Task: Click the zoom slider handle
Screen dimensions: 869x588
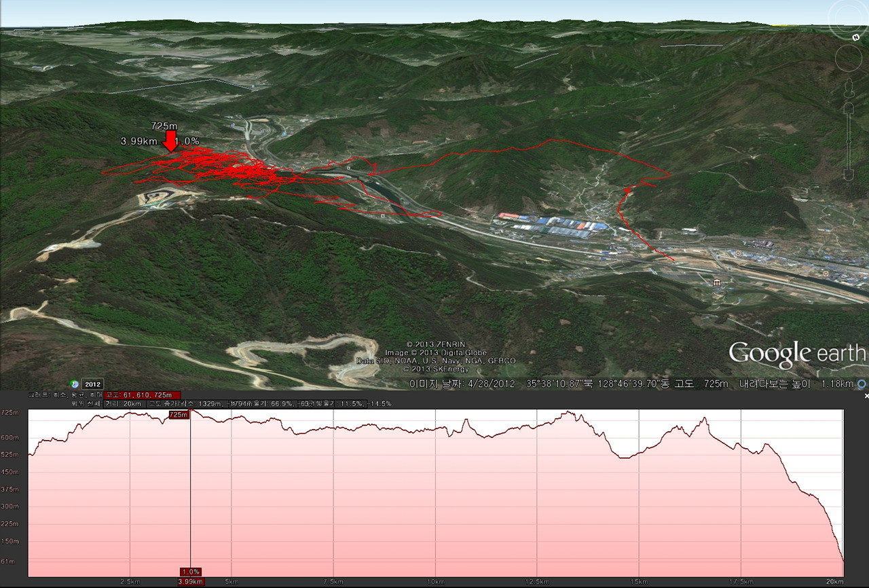Action: (849, 141)
